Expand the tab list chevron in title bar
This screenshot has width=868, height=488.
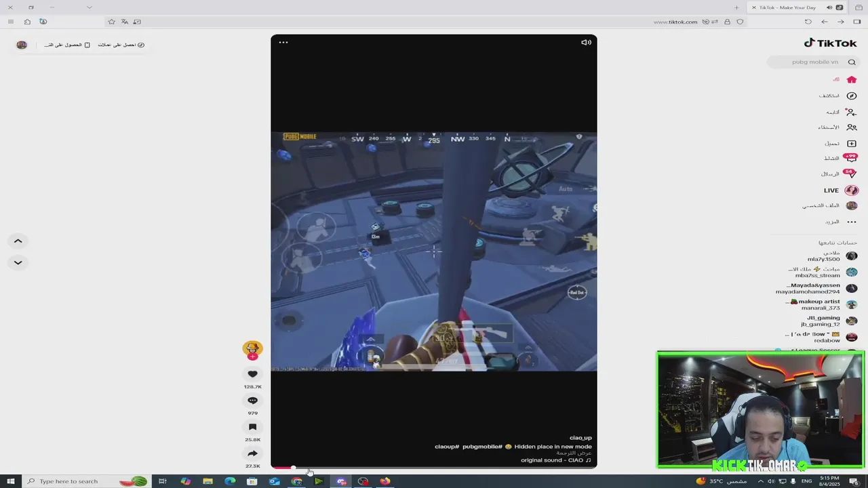90,7
